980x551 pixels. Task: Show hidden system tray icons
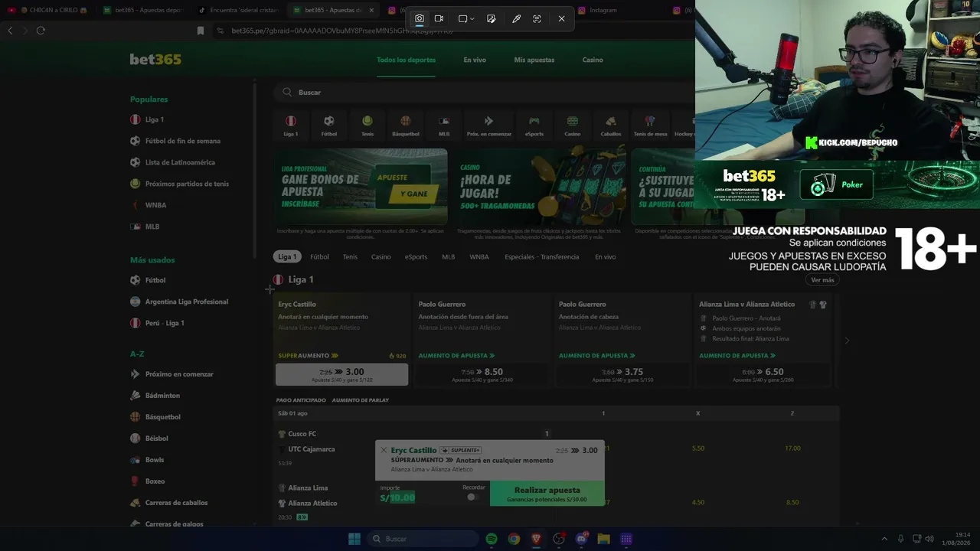(x=884, y=539)
